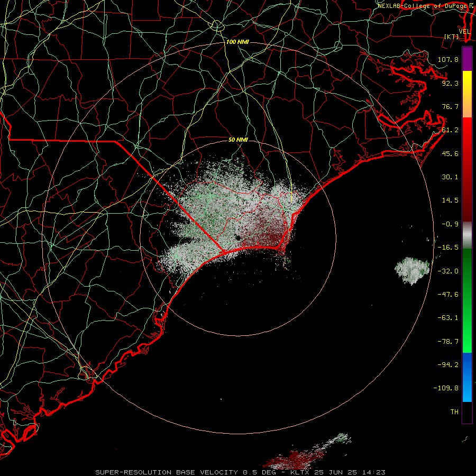476x476 pixels.
Task: Select the [KT] units label
Action: (x=452, y=36)
